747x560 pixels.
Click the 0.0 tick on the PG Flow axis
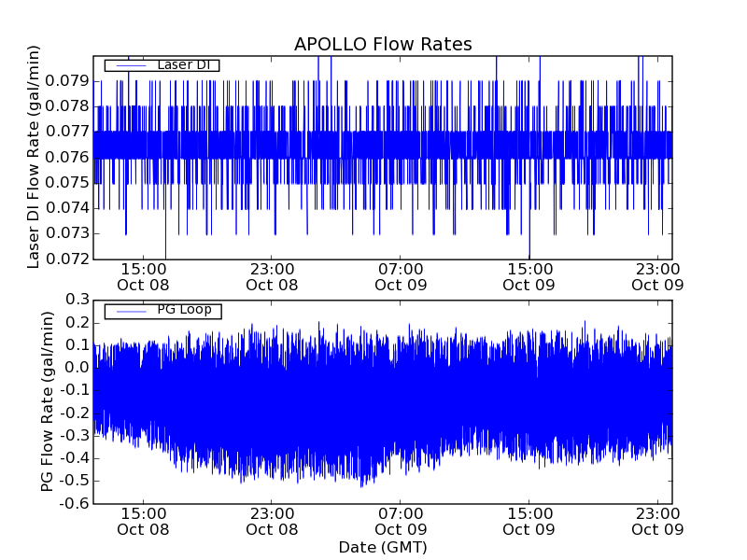(78, 368)
